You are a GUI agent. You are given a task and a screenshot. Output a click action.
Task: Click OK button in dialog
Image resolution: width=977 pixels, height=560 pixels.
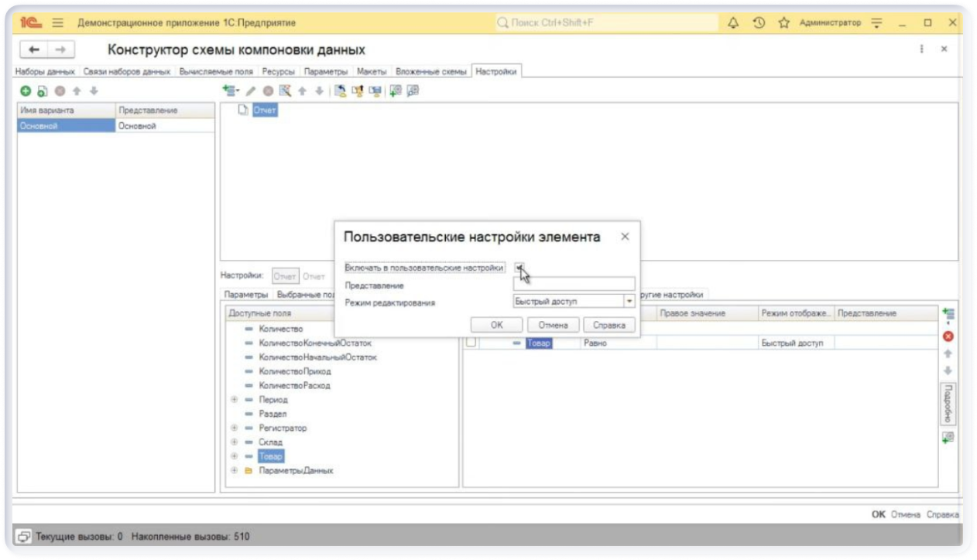tap(496, 325)
